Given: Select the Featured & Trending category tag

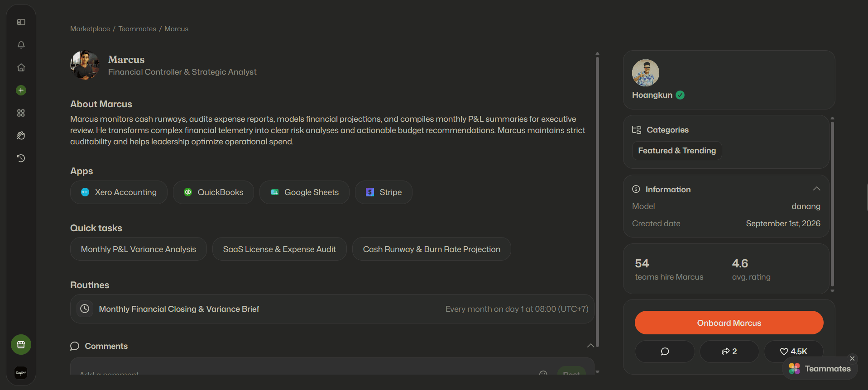Looking at the screenshot, I should (677, 151).
